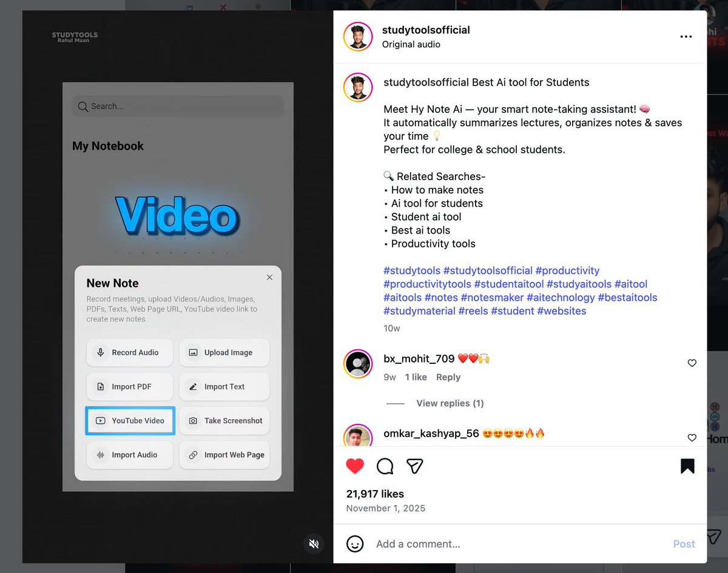The width and height of the screenshot is (728, 573).
Task: Open the emoji picker in comment box
Action: [355, 544]
